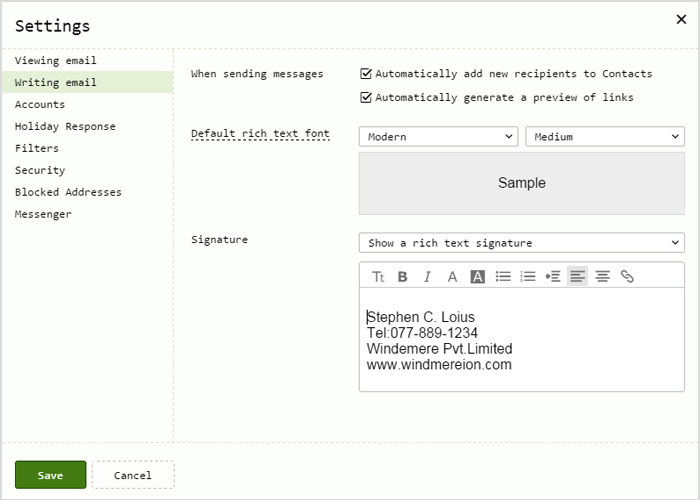Open the font size Tt tool
Viewport: 700px width, 500px height.
[378, 277]
